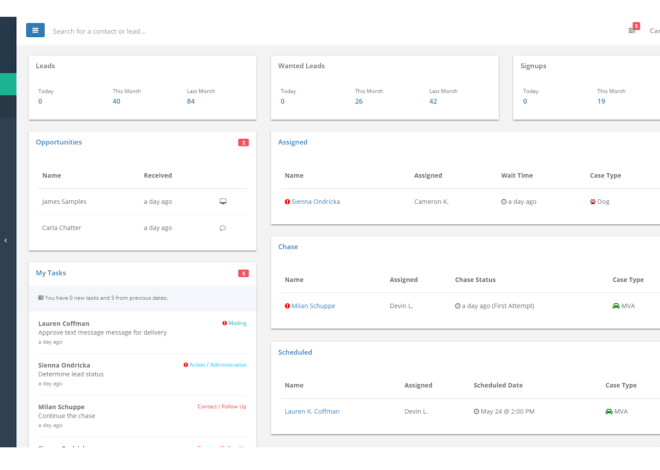
Task: Open Lauren K. Coffman link in Scheduled
Action: pyautogui.click(x=312, y=412)
